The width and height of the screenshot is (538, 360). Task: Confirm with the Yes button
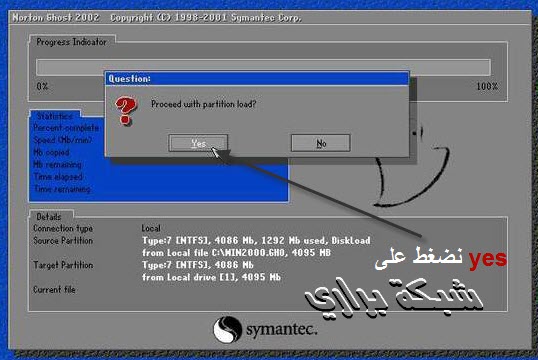click(198, 143)
